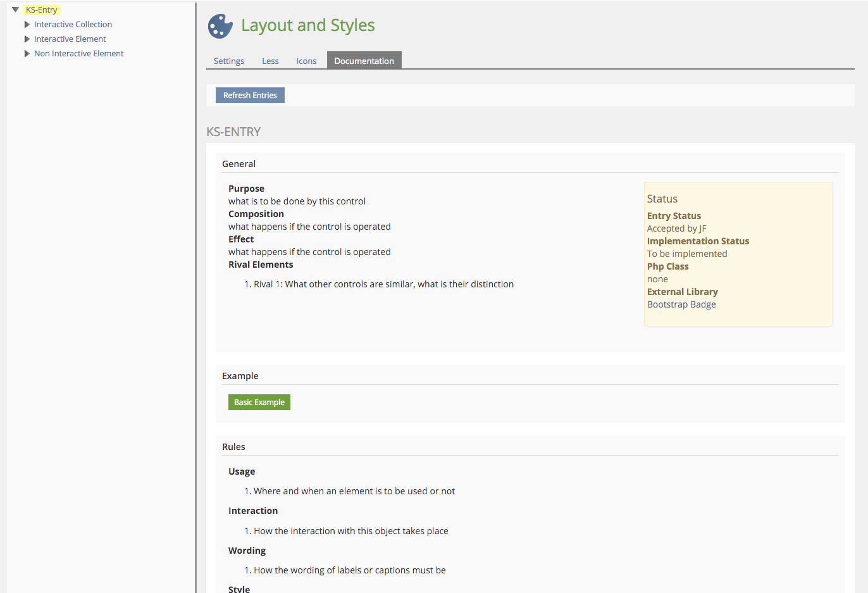Click the Layout and Styles palette icon

coord(220,26)
